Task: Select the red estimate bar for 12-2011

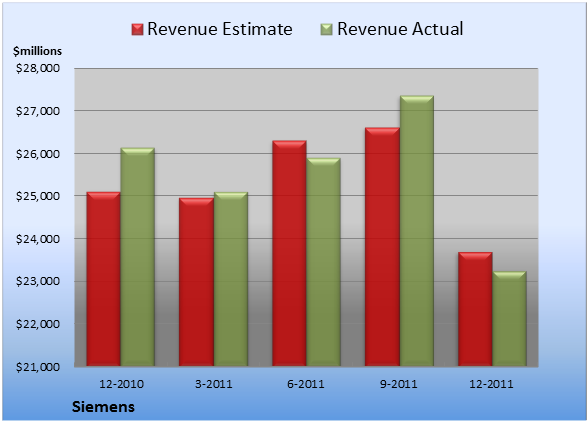Action: coord(475,309)
